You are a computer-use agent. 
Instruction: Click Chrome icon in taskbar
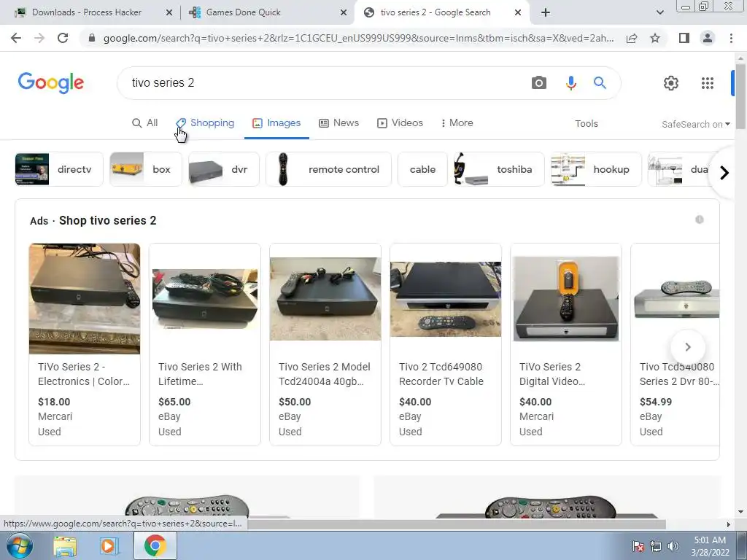[x=155, y=545]
